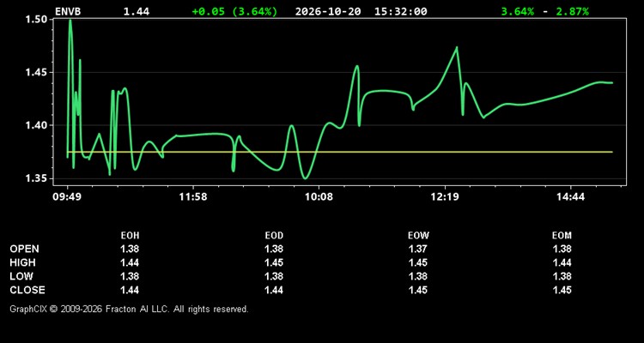Select the EOM open value 1.38

coord(562,249)
